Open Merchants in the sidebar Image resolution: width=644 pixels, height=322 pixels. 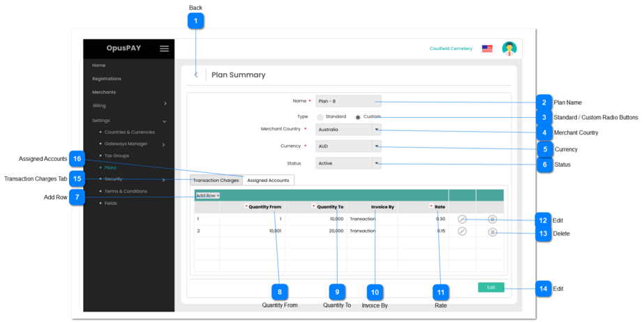pyautogui.click(x=104, y=92)
